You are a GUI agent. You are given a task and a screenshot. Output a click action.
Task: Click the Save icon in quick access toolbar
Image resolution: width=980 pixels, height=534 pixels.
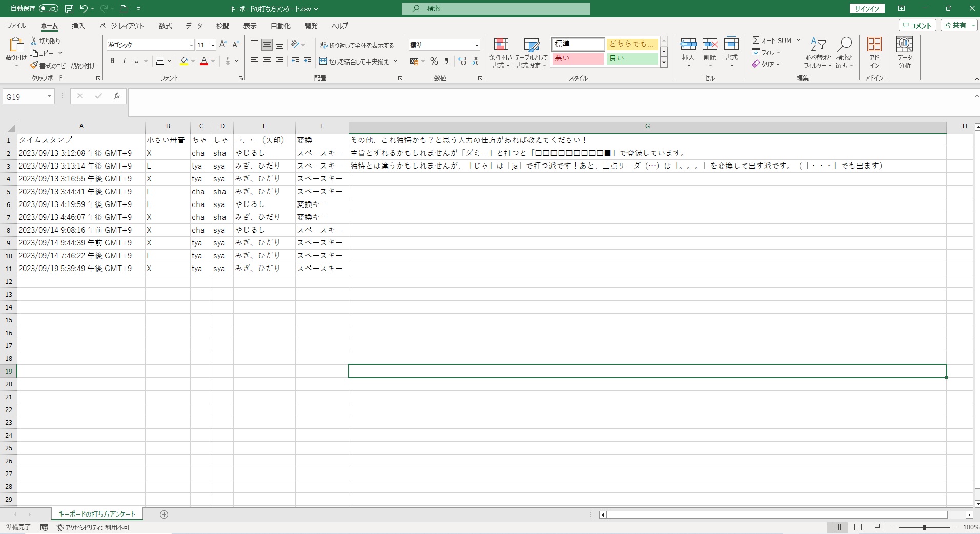[69, 9]
